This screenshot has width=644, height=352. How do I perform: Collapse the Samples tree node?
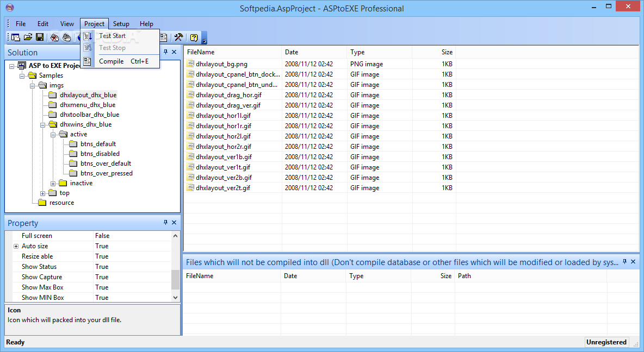(x=22, y=76)
